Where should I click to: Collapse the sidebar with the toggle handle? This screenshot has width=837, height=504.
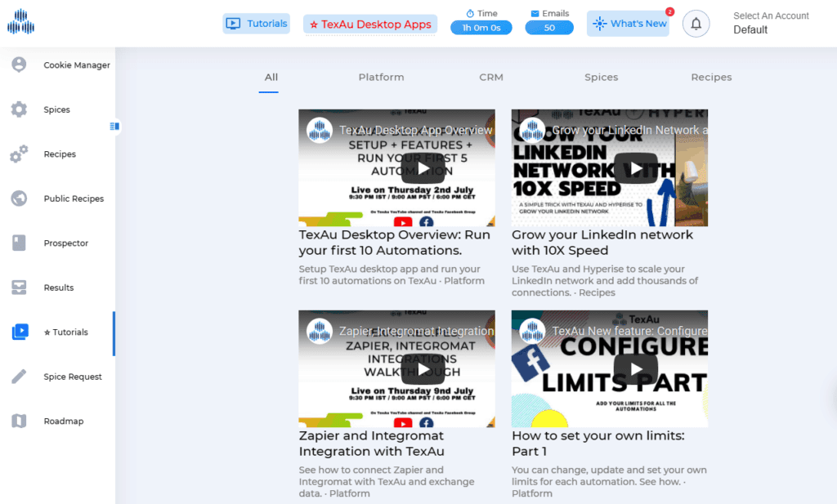point(114,127)
